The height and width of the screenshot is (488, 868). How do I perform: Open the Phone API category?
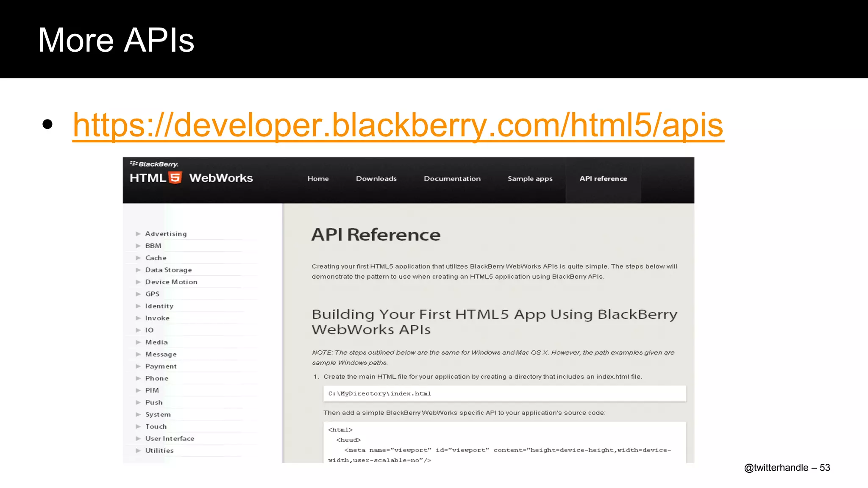156,378
